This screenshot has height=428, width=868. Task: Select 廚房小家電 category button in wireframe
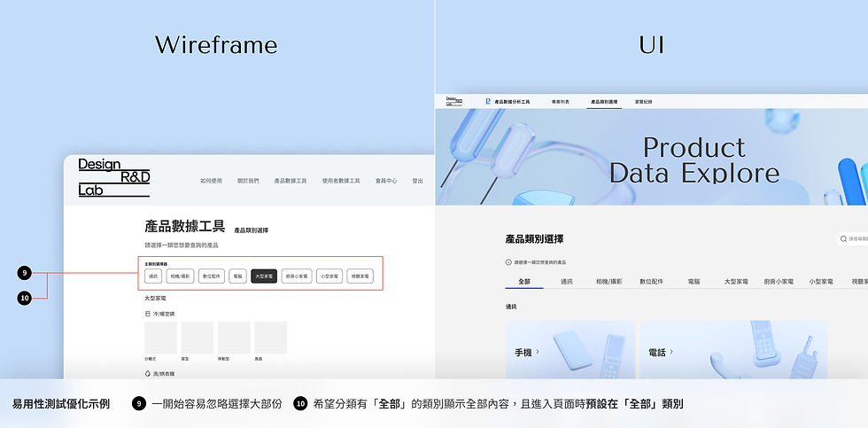point(297,276)
